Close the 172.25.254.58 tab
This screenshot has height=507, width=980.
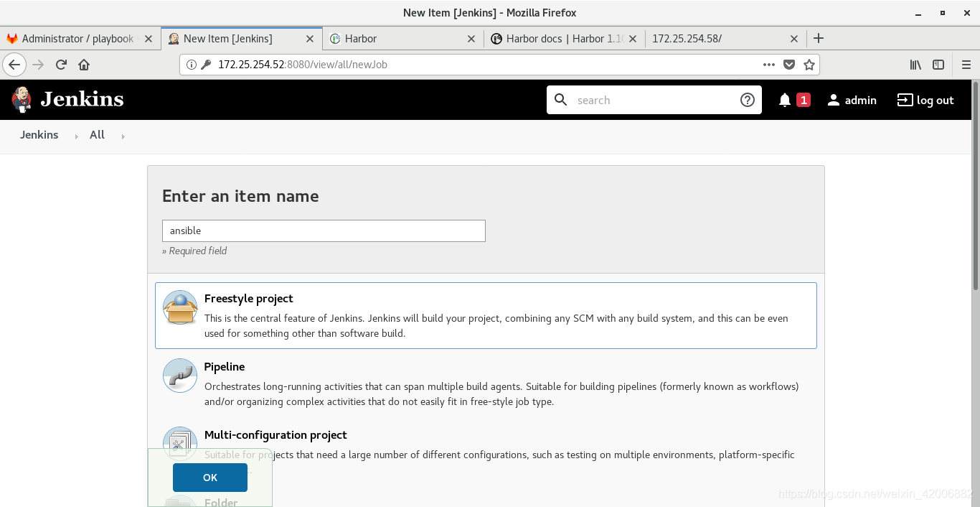(x=794, y=39)
